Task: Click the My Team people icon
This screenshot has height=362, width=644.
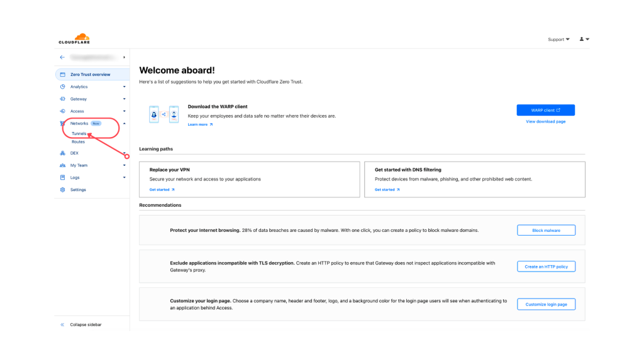Action: [x=62, y=165]
